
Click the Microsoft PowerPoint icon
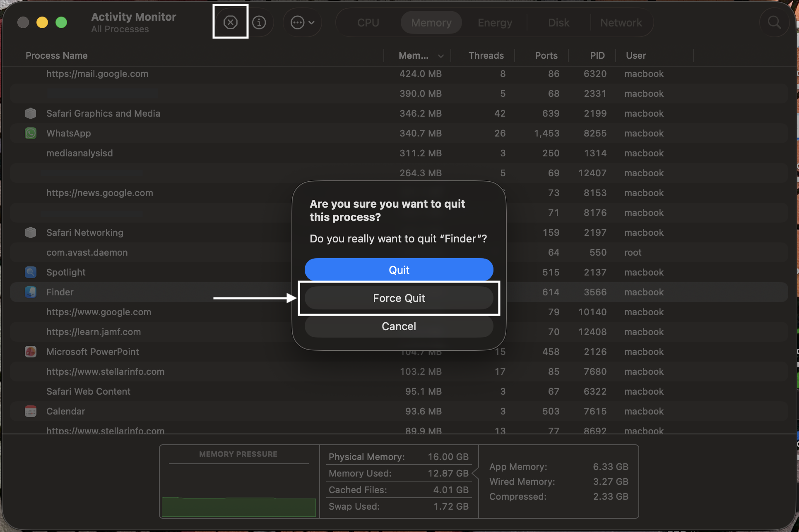click(30, 351)
